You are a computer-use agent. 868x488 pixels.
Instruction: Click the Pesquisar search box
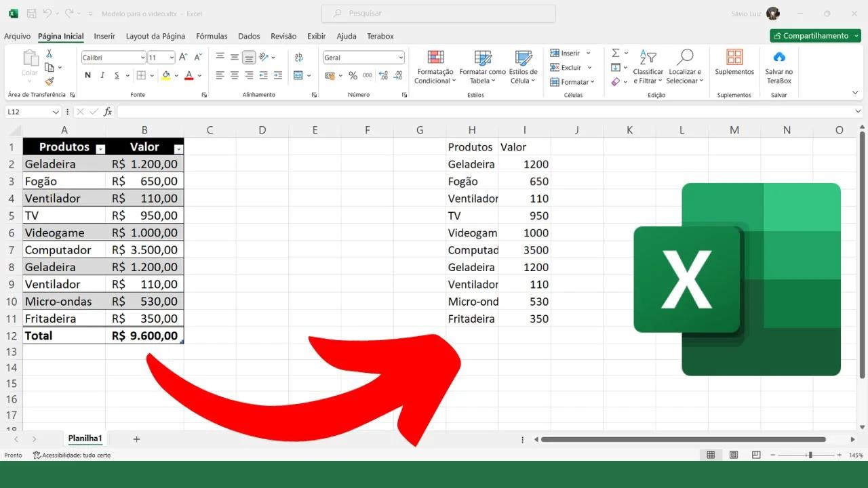(438, 14)
